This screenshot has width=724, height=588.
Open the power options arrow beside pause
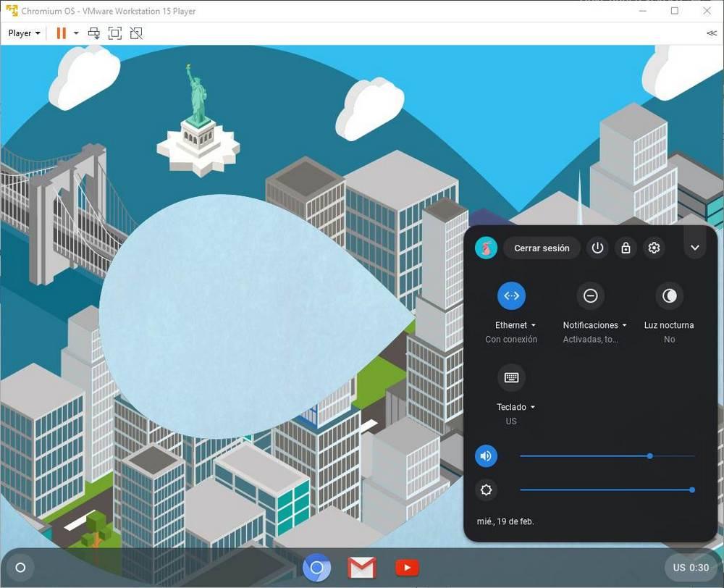[x=76, y=33]
